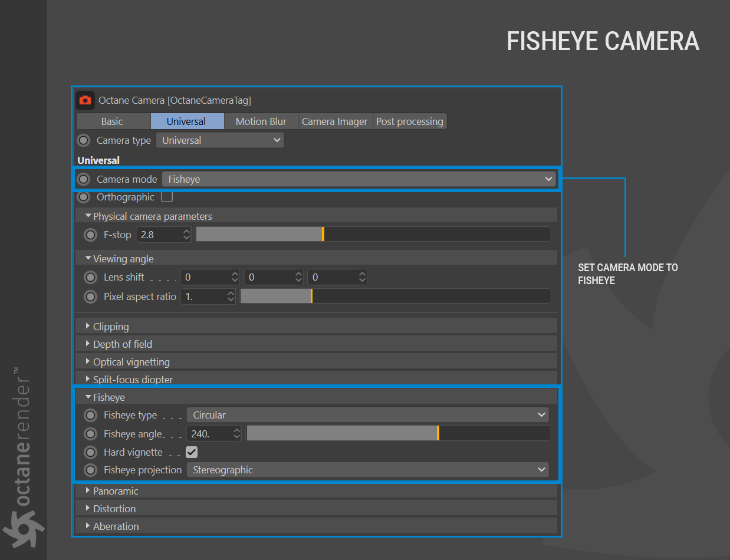Click the animation dot beside Camera type
The height and width of the screenshot is (560, 730).
[84, 140]
